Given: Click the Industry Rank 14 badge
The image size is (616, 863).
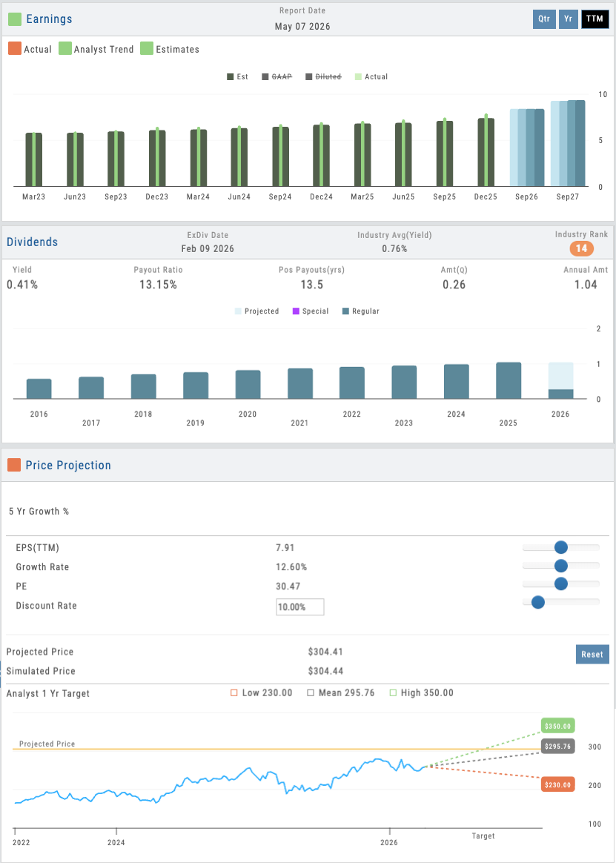Looking at the screenshot, I should (x=581, y=249).
